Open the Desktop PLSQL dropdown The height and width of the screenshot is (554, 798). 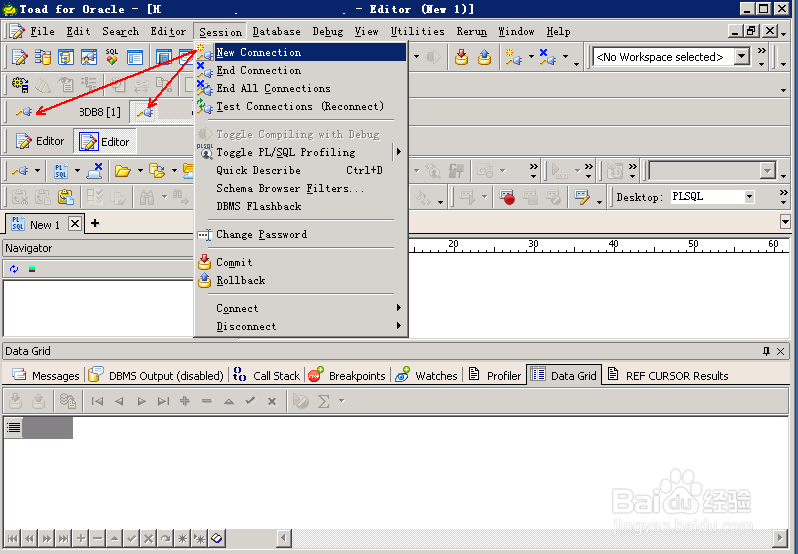[x=749, y=197]
